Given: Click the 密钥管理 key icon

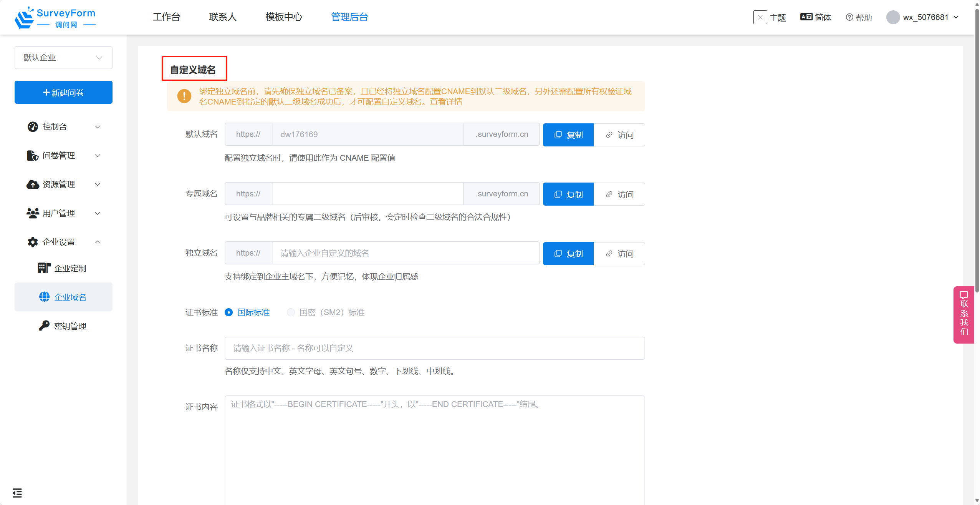Looking at the screenshot, I should coord(44,326).
